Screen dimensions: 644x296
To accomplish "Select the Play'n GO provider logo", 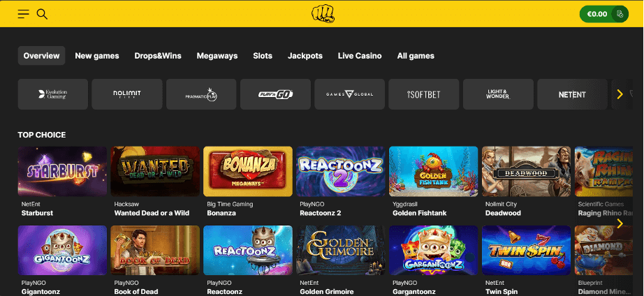I will click(276, 94).
